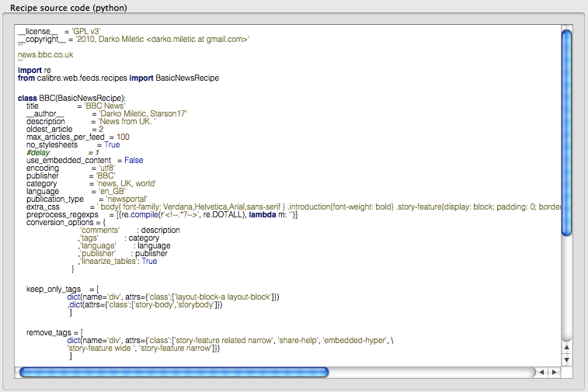Click the encoding = 'utf8' line
This screenshot has height=392, width=588.
pyautogui.click(x=71, y=168)
